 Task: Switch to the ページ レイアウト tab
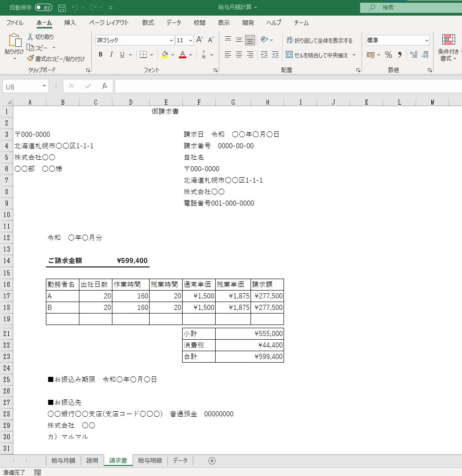tap(109, 23)
